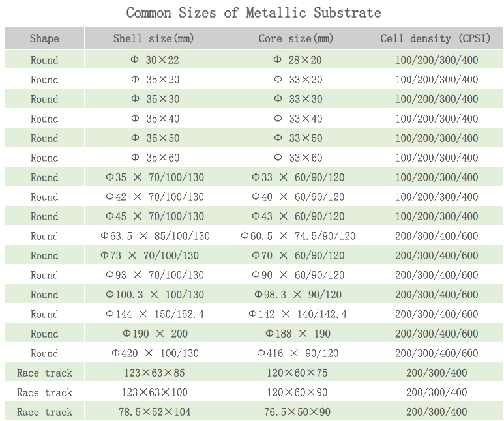
Task: Select shell size cell 123×63×85
Action: 155,373
